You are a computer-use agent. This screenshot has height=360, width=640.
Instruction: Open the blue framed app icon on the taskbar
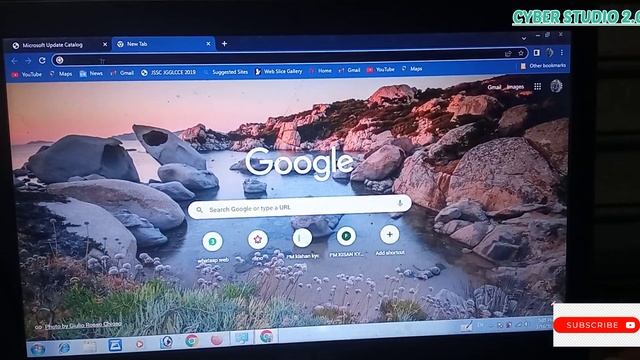click(x=115, y=345)
